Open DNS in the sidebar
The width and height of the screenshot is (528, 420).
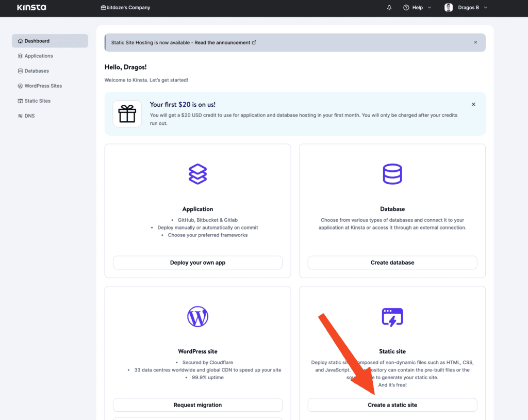pyautogui.click(x=50, y=116)
